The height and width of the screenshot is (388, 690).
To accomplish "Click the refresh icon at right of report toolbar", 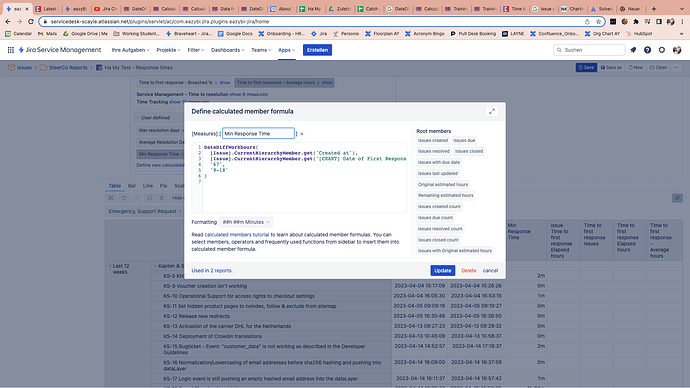I will coord(677,198).
